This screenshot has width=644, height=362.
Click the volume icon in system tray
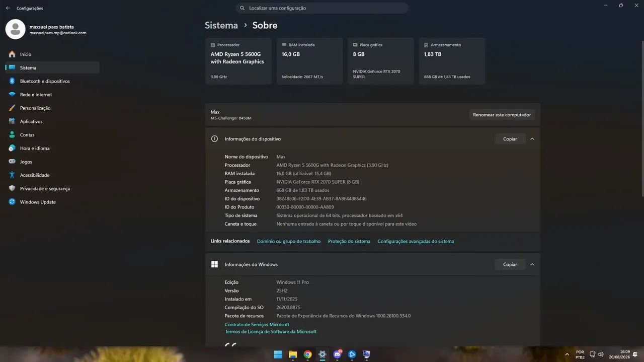click(x=601, y=354)
